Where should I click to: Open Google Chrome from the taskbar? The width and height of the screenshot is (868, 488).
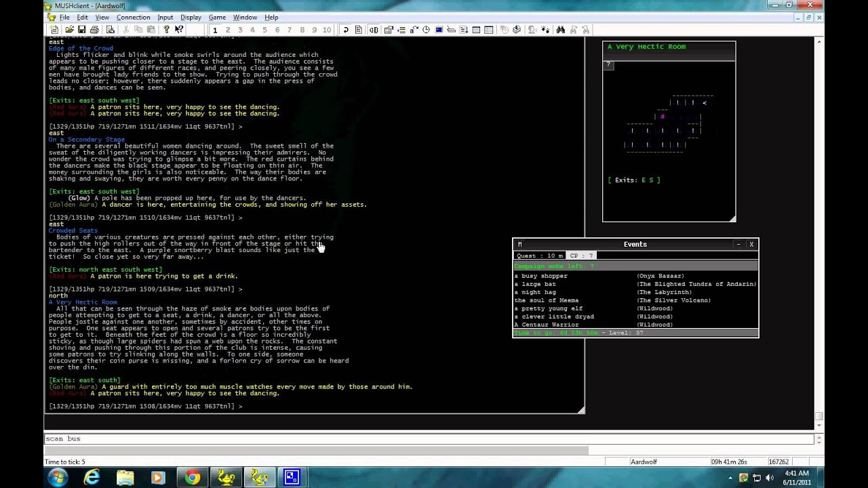click(x=193, y=478)
